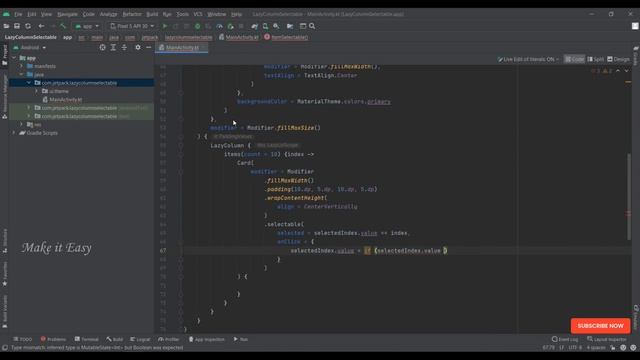Switch editor to Design view

[x=618, y=59]
